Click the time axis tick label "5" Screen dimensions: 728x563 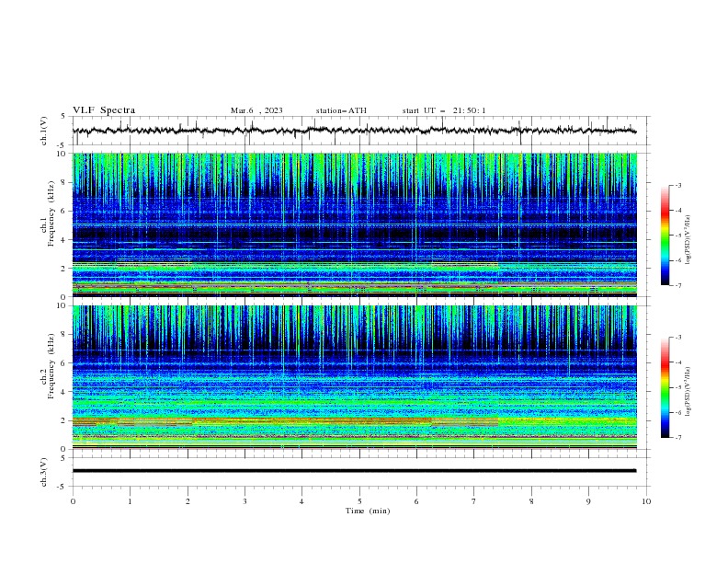(x=359, y=501)
